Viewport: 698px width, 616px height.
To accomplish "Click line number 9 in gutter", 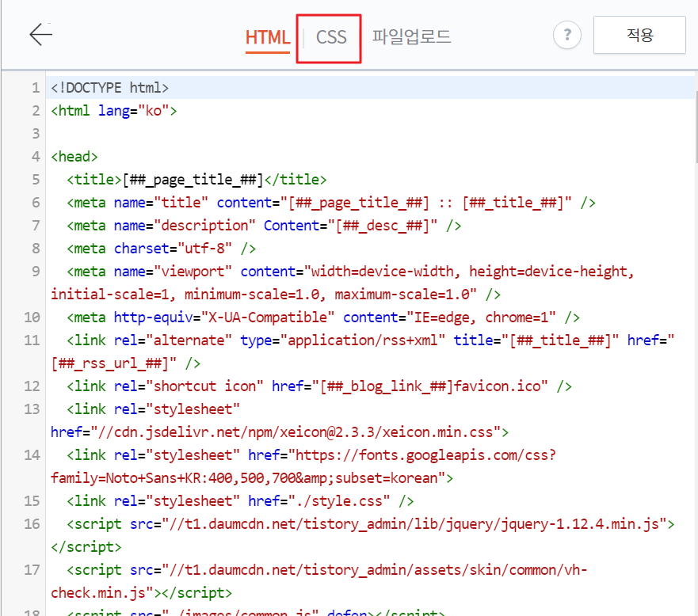I will tap(36, 272).
